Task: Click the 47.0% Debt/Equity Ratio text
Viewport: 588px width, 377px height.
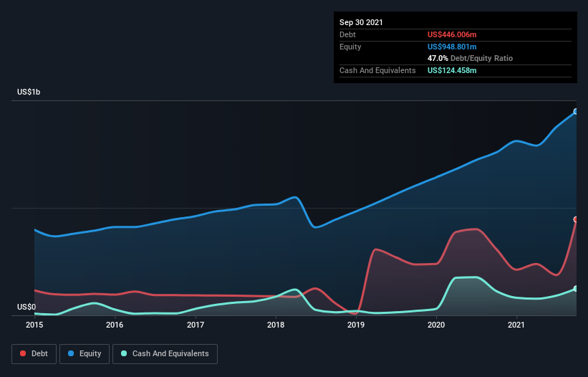Action: click(471, 58)
